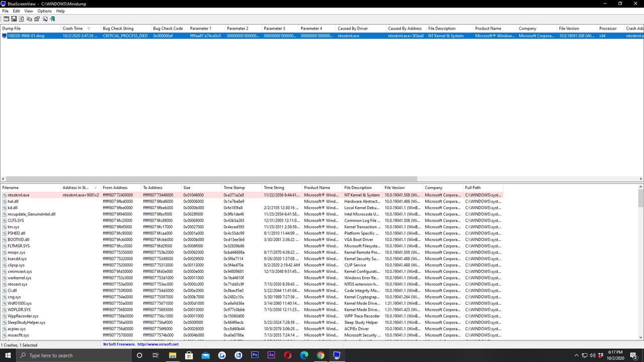Select the ntosext.sys driver row
644x362 pixels.
point(252,284)
